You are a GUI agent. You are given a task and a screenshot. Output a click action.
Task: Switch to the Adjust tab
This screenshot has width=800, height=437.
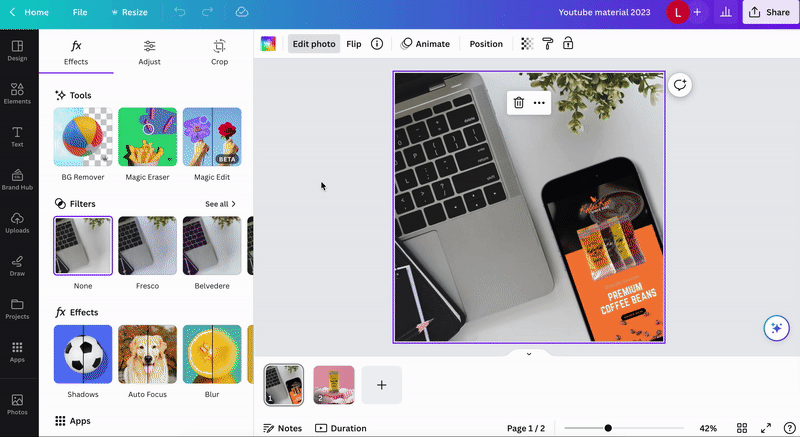point(149,52)
